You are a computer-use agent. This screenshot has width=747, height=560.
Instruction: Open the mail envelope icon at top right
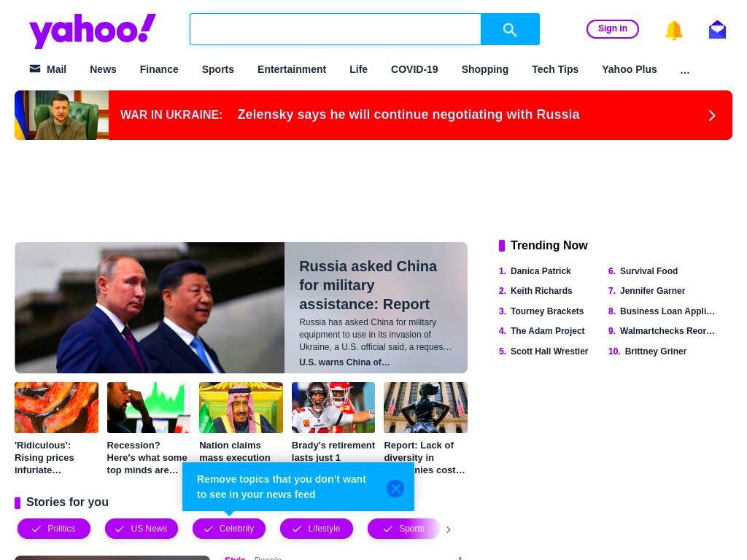click(x=717, y=30)
